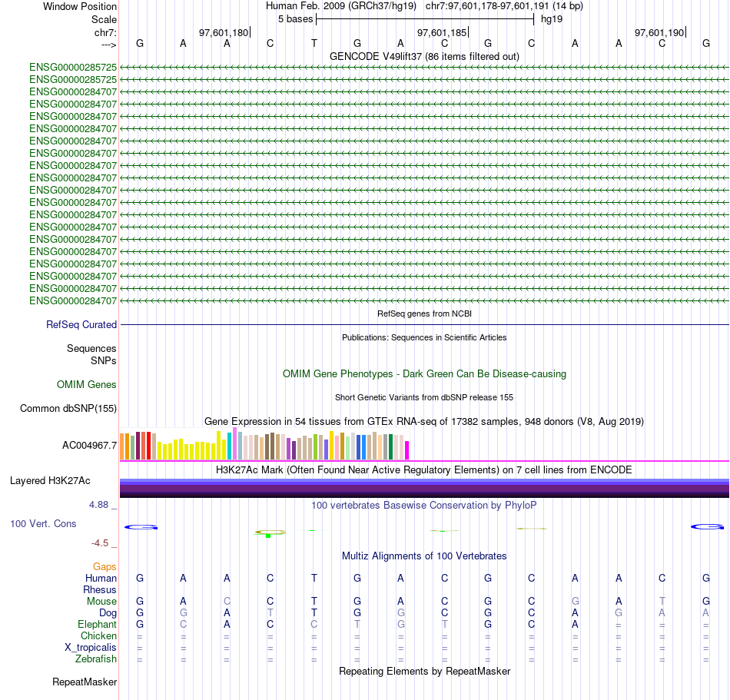
Task: Click the Human alignment row label
Action: pos(101,578)
